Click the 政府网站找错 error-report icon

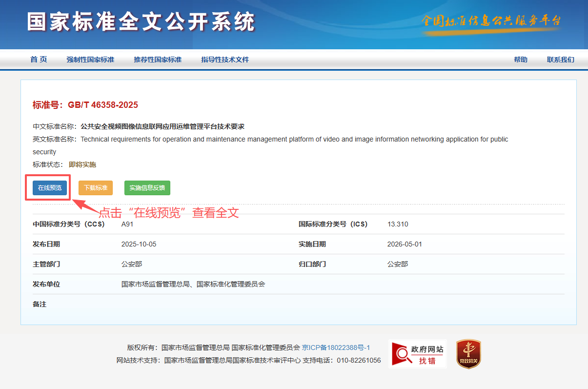point(417,354)
